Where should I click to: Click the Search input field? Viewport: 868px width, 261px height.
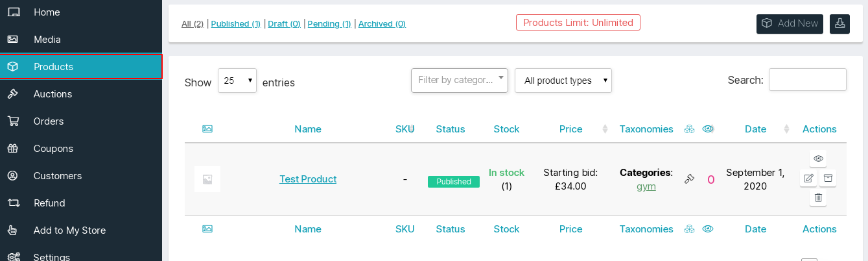click(x=808, y=80)
